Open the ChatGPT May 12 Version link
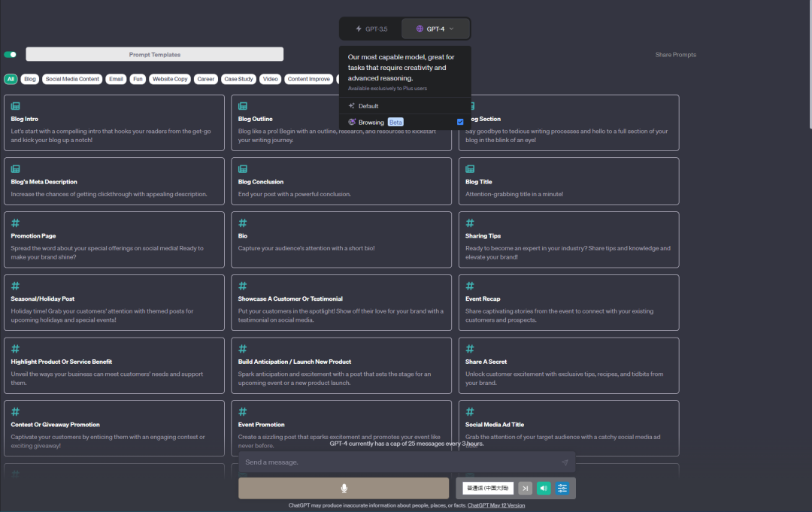 [x=496, y=505]
